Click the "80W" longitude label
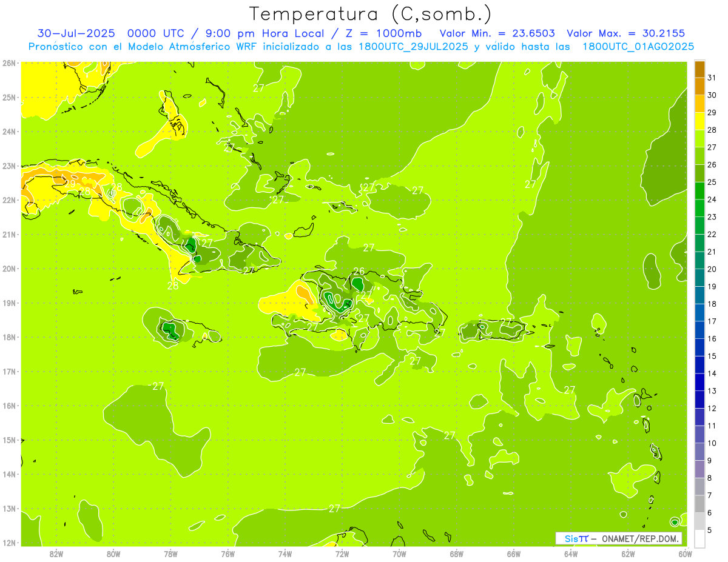The width and height of the screenshot is (728, 562). click(113, 554)
